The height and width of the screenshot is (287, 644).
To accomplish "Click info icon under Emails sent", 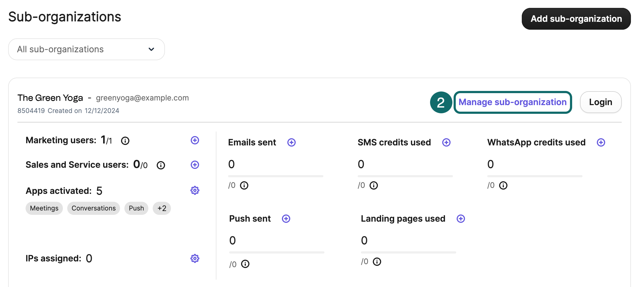I will pyautogui.click(x=244, y=185).
